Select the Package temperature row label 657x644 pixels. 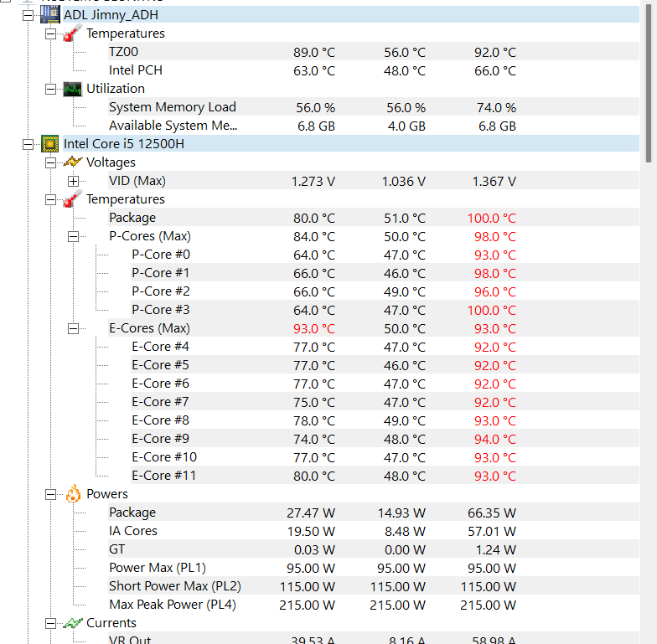[132, 218]
